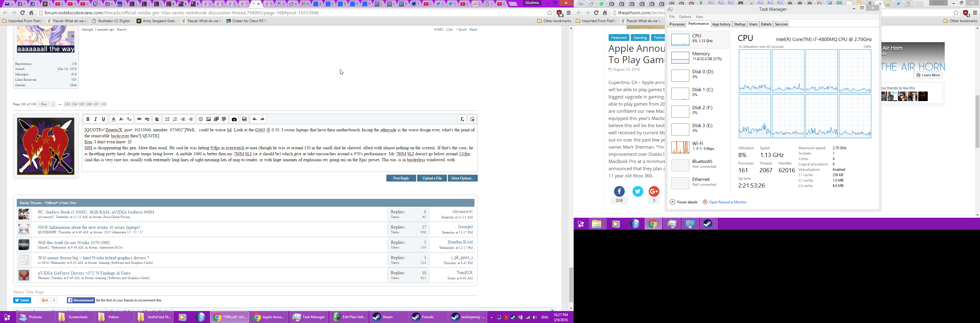Viewport: 980px width, 323px height.
Task: Click the Upload a File button
Action: pos(432,178)
